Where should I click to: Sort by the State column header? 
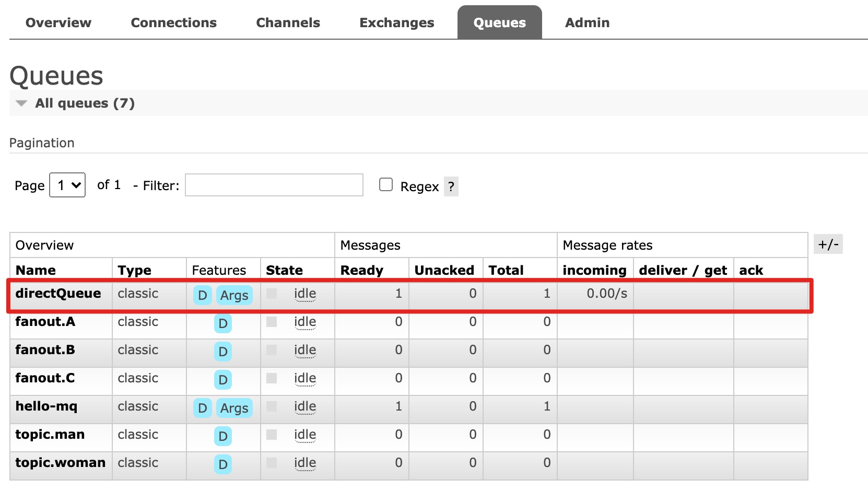point(284,270)
